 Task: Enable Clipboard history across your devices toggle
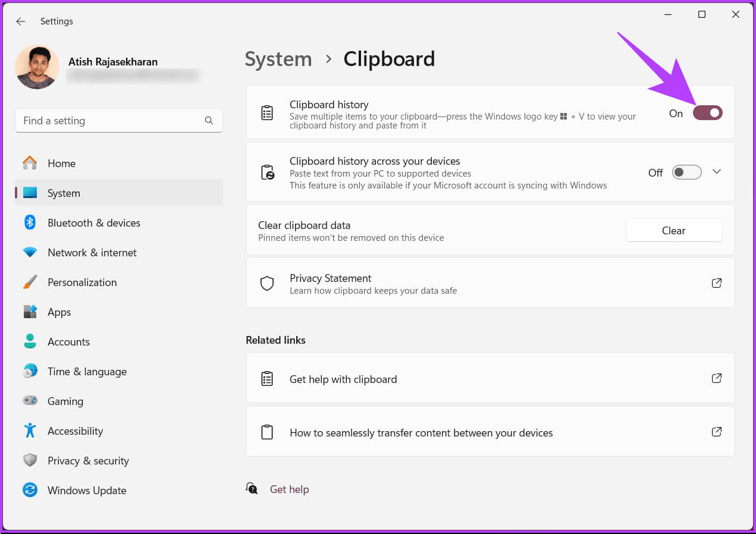point(686,172)
